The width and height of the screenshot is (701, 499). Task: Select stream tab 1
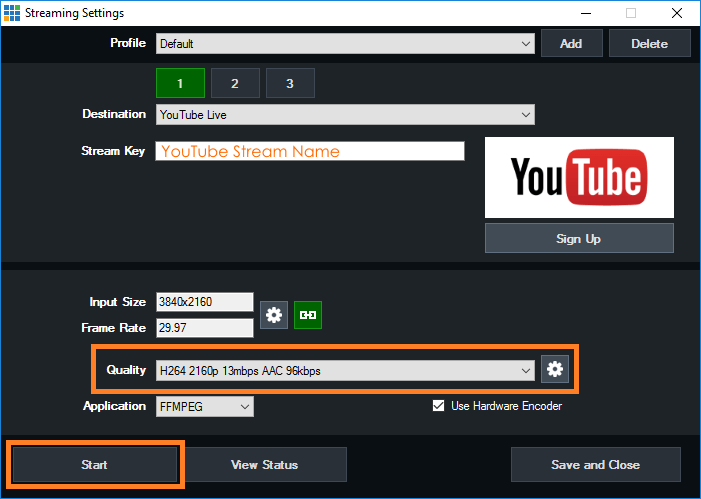tap(181, 83)
